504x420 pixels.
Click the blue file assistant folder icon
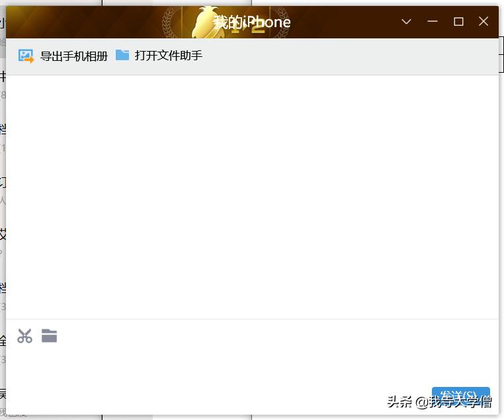point(122,56)
